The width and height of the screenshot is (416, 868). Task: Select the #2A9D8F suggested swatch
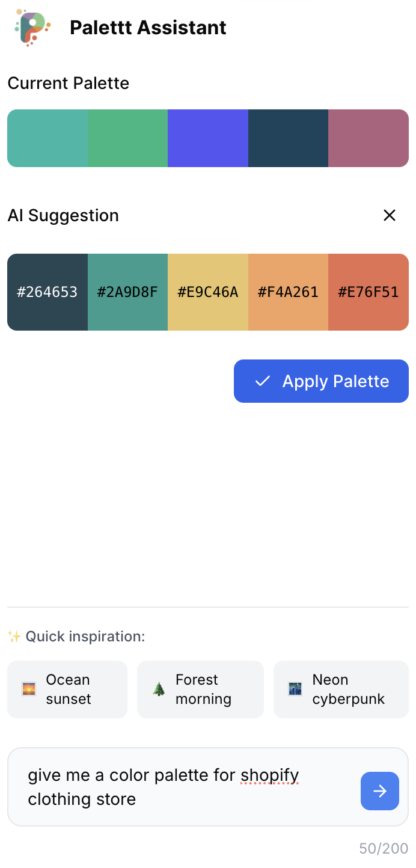pos(127,292)
